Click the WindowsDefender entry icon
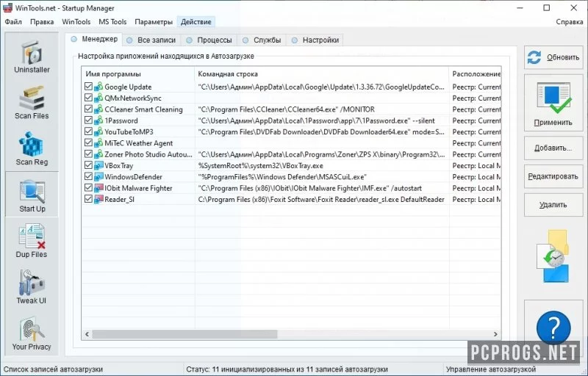The width and height of the screenshot is (588, 376). tap(98, 177)
